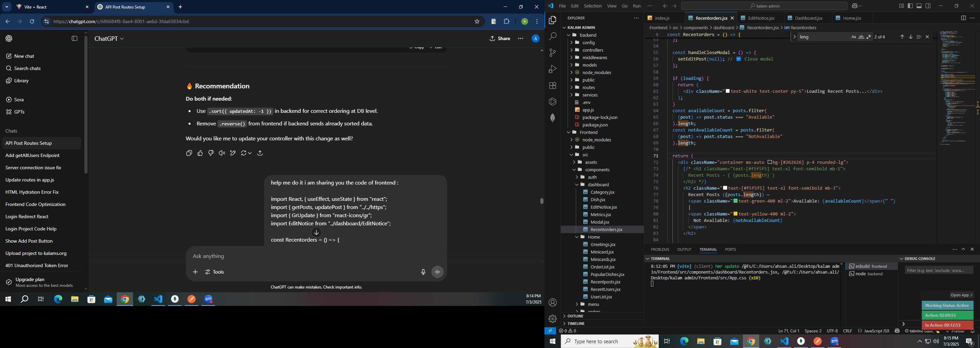Switch to the Dashboard.jsx editor tab
This screenshot has width=980, height=348.
[x=808, y=18]
